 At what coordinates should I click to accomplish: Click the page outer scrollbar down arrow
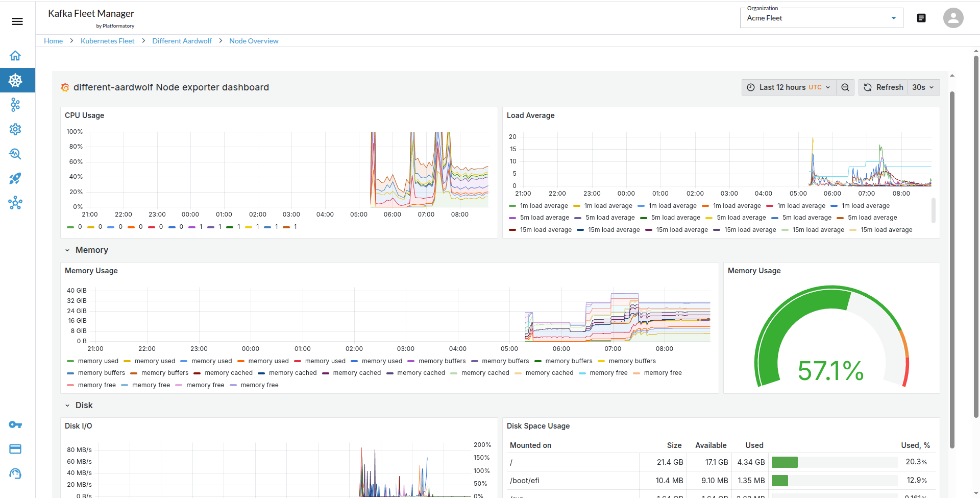(x=976, y=493)
